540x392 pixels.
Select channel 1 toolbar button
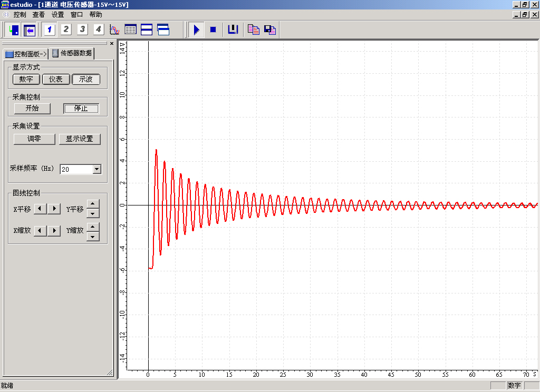[x=50, y=30]
